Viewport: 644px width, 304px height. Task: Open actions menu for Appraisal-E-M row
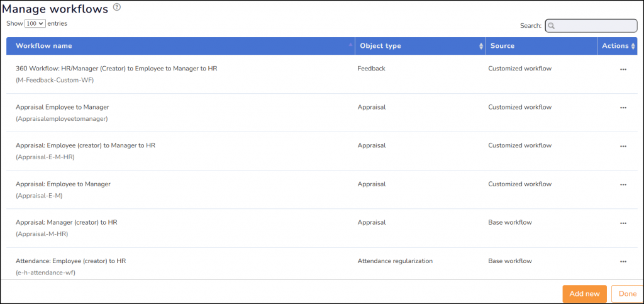[x=623, y=185]
